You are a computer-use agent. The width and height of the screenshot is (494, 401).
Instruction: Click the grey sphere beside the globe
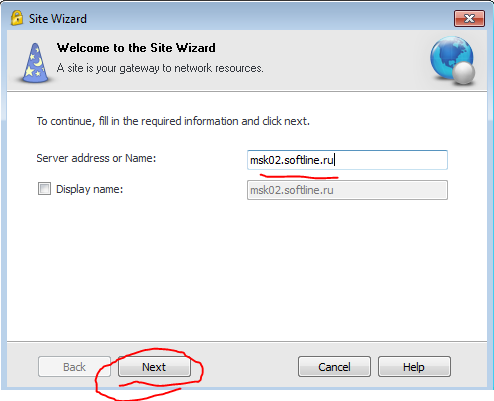(x=463, y=73)
